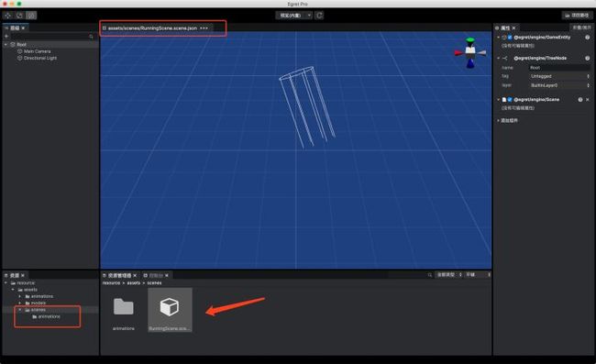596x364 pixels.
Task: Click the green Y axis on the orientation gizmo
Action: click(470, 40)
